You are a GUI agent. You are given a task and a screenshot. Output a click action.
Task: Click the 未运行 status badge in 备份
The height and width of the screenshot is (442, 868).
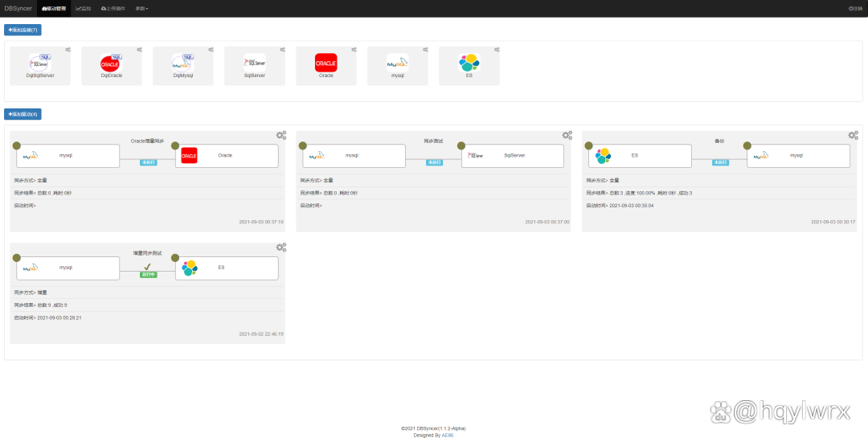point(719,162)
